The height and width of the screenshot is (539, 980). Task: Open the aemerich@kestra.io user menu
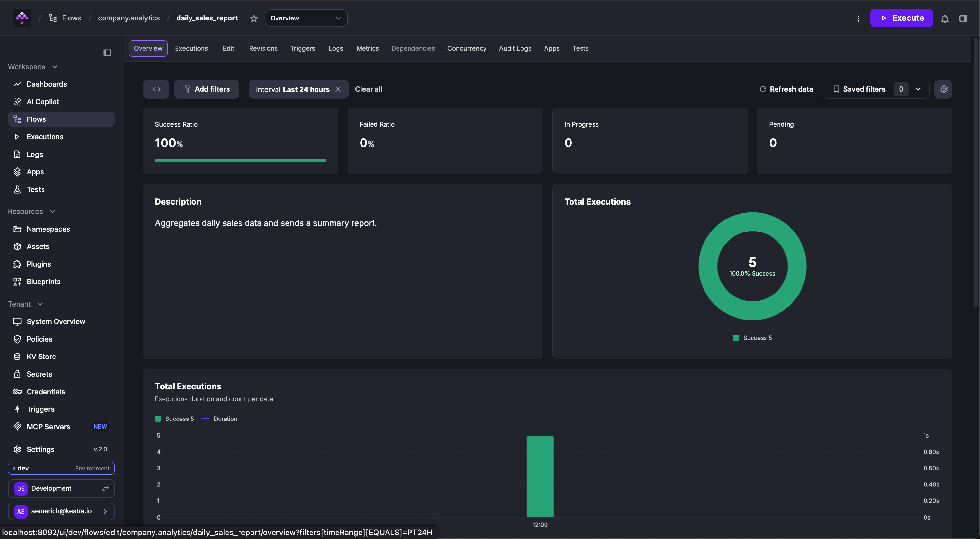tap(61, 511)
